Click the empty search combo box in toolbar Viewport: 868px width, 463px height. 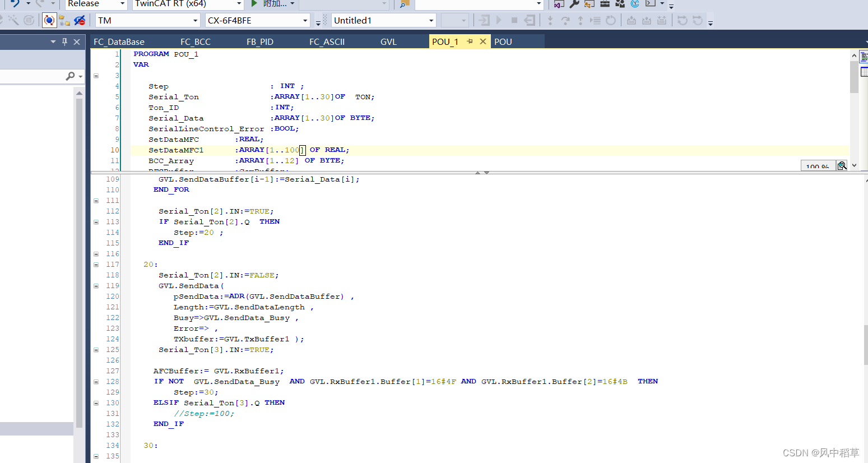click(479, 4)
